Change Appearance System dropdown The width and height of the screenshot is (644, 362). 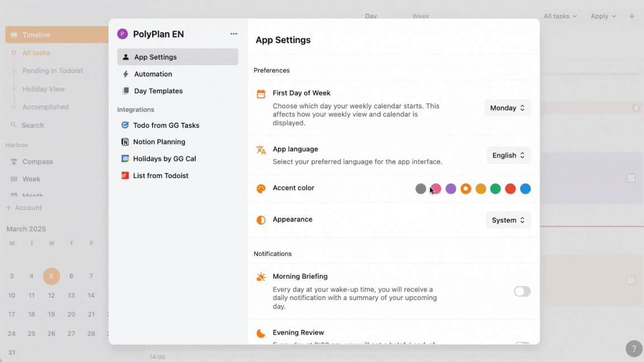pyautogui.click(x=508, y=220)
